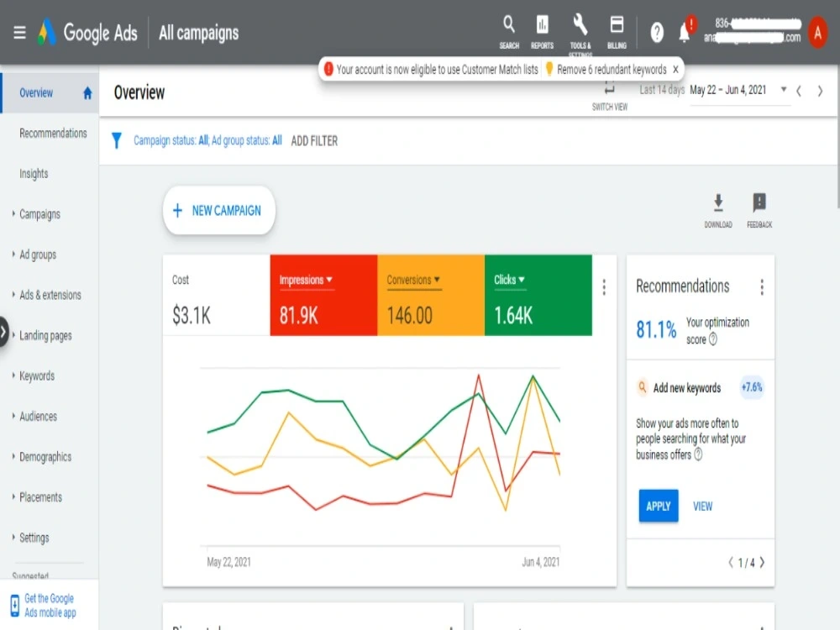This screenshot has height=630, width=840.
Task: Expand Ad groups in the sidebar
Action: coord(13,254)
